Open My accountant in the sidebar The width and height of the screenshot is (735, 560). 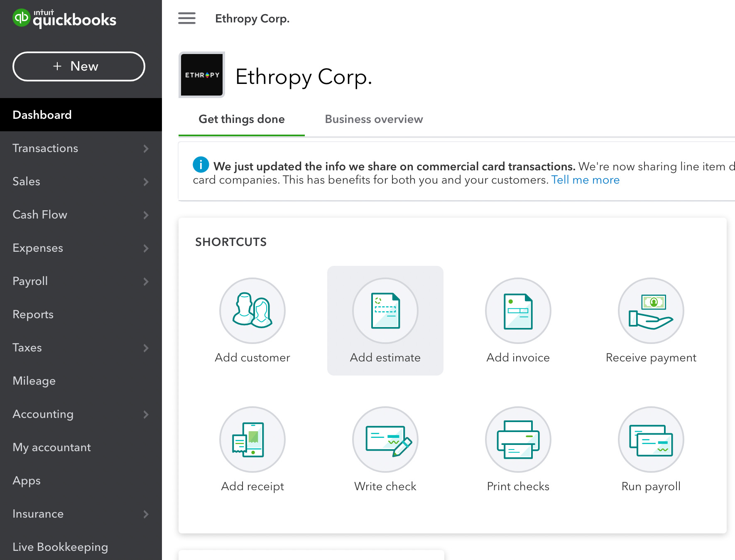(81, 447)
